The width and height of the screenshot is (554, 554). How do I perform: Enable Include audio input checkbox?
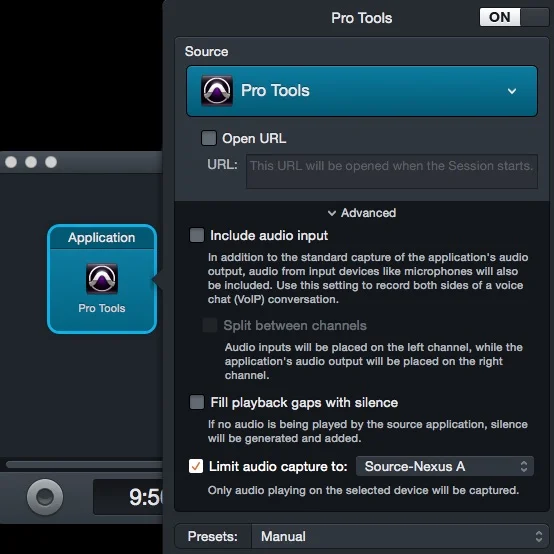pos(197,235)
